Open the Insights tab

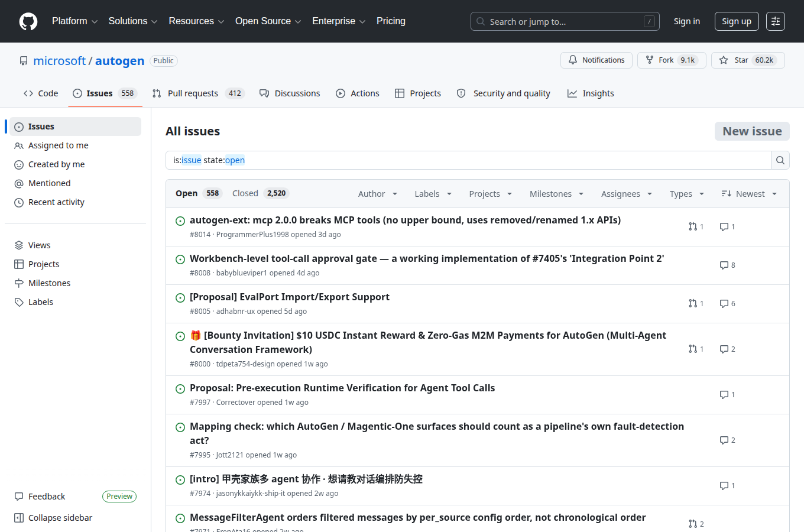[591, 93]
